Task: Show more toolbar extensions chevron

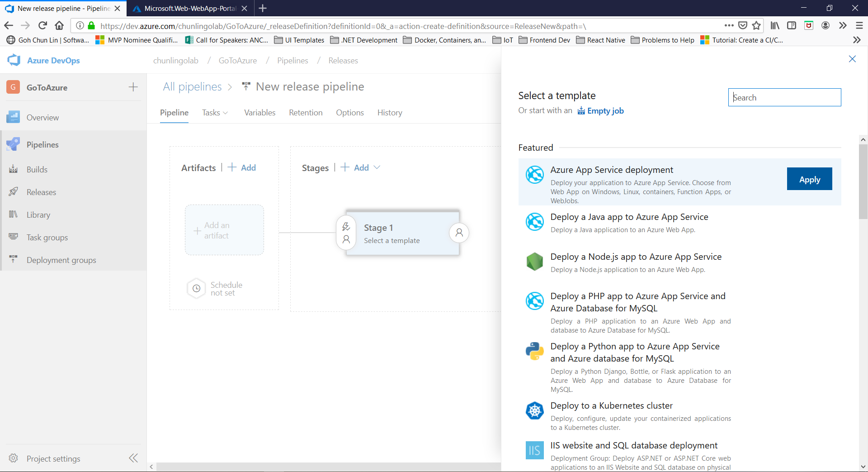Action: point(843,25)
